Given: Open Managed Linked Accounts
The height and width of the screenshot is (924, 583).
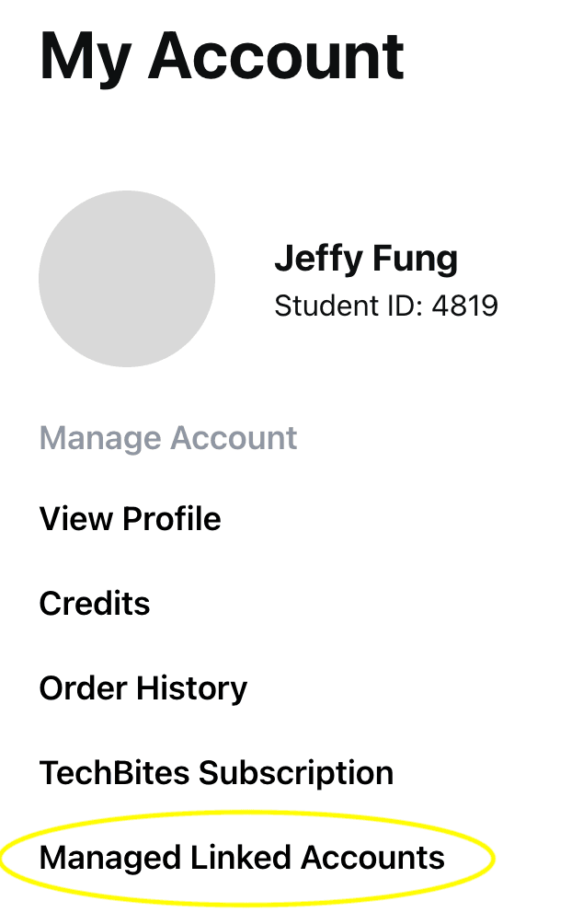Looking at the screenshot, I should click(242, 858).
